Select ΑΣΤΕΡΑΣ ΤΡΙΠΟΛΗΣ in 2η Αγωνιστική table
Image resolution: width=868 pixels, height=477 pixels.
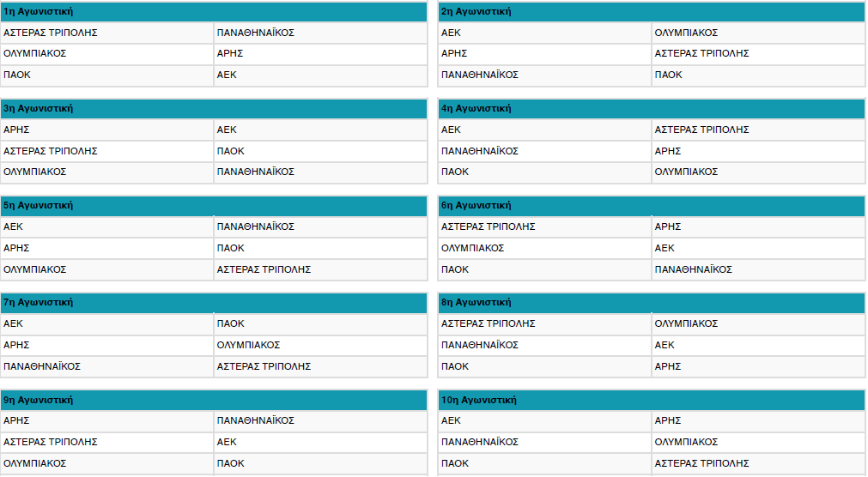701,53
